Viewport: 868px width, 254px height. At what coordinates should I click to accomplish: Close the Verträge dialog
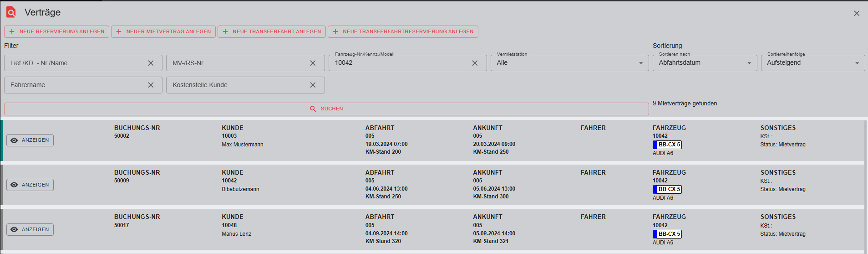856,14
